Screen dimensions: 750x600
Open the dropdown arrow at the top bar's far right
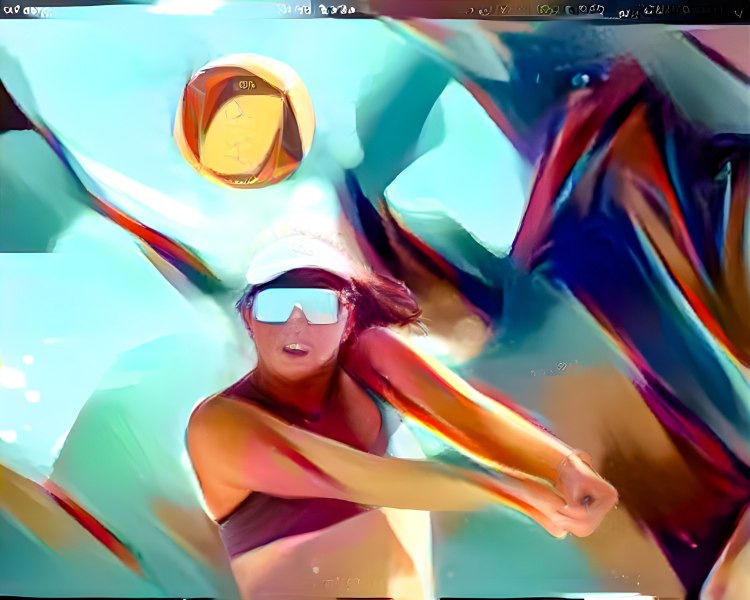[x=737, y=11]
